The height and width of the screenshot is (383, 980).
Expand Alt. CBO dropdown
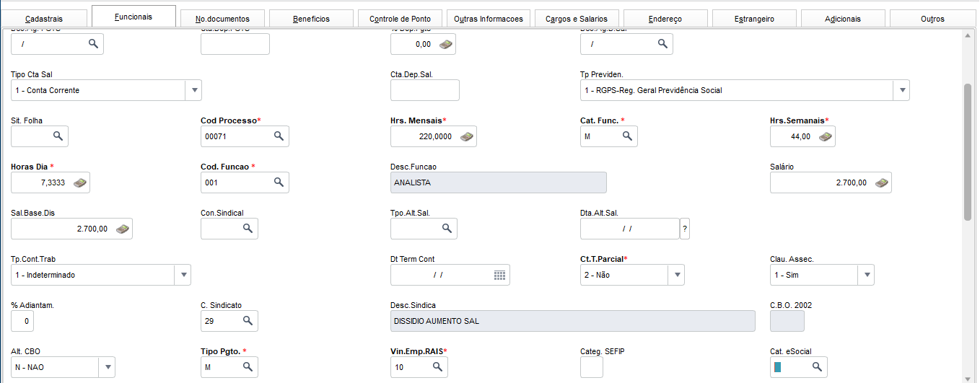tap(107, 367)
